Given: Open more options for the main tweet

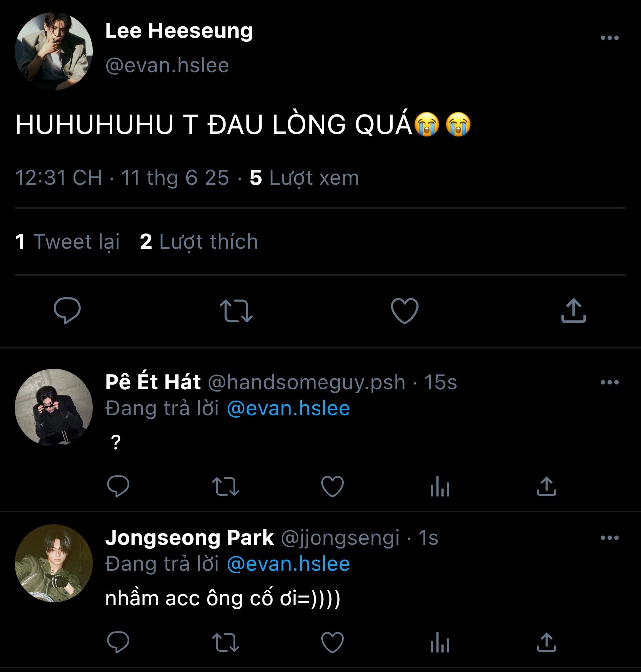Looking at the screenshot, I should click(609, 38).
